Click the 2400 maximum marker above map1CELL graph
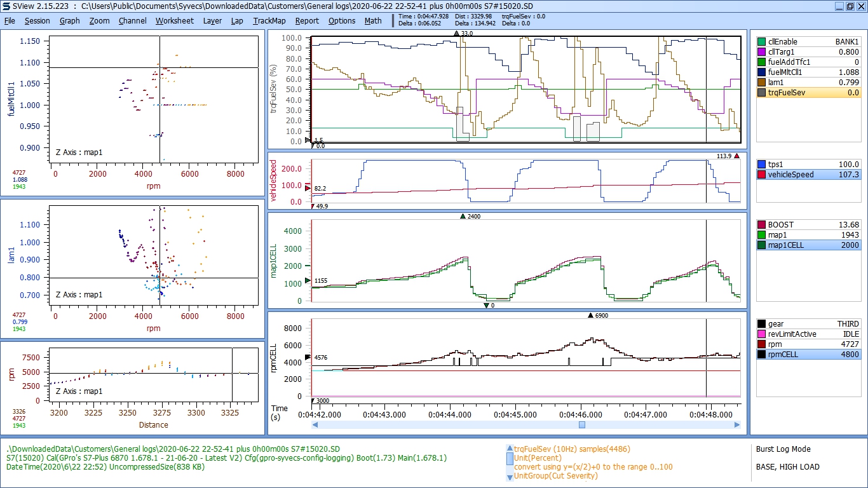Viewport: 868px width, 488px height. [x=462, y=217]
